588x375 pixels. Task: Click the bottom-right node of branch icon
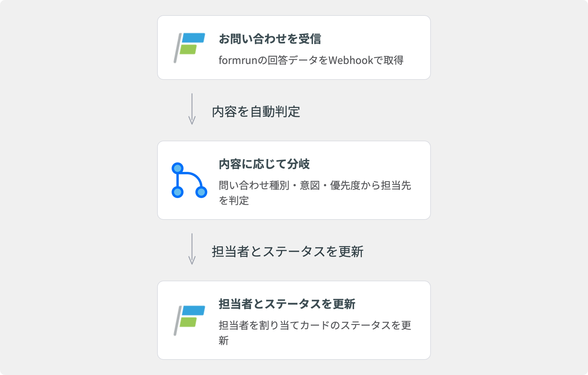pyautogui.click(x=201, y=192)
